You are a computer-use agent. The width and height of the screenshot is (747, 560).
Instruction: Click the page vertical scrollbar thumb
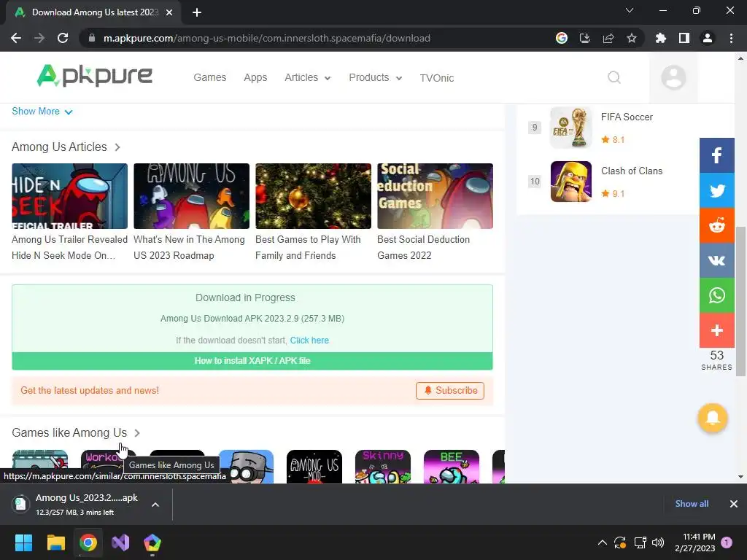pos(740,300)
